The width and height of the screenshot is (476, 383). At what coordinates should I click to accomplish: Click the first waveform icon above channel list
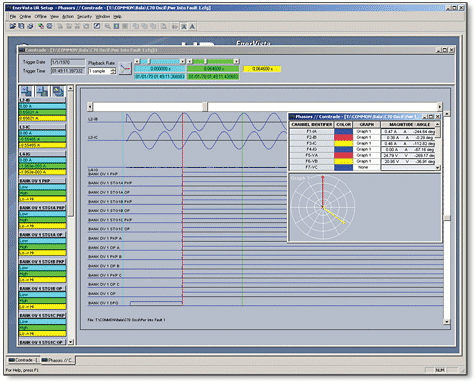pos(26,91)
